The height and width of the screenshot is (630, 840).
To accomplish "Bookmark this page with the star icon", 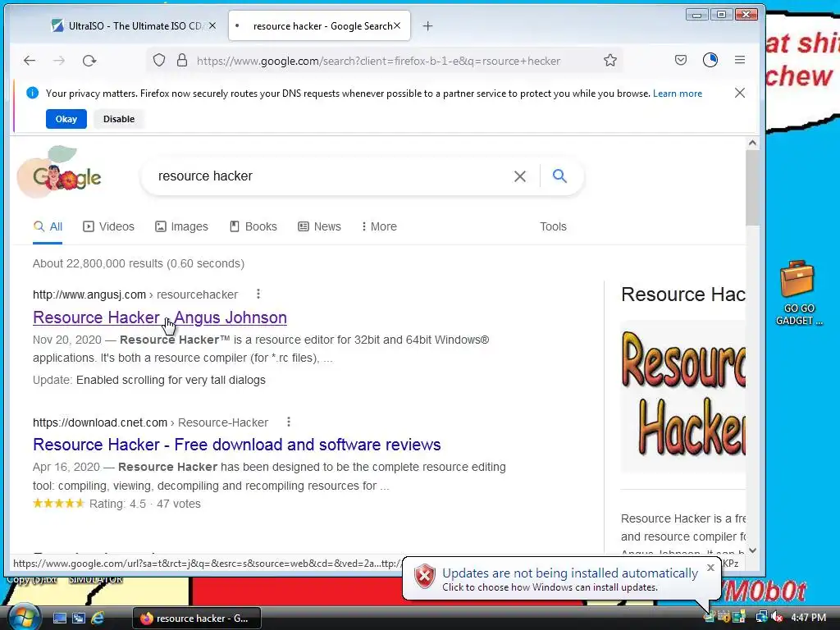I will click(610, 60).
